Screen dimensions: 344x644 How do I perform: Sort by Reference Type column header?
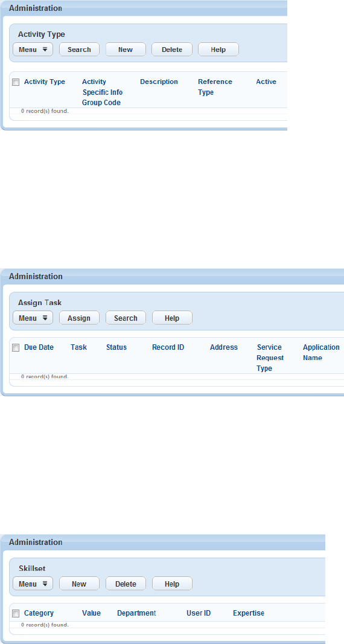click(x=215, y=87)
